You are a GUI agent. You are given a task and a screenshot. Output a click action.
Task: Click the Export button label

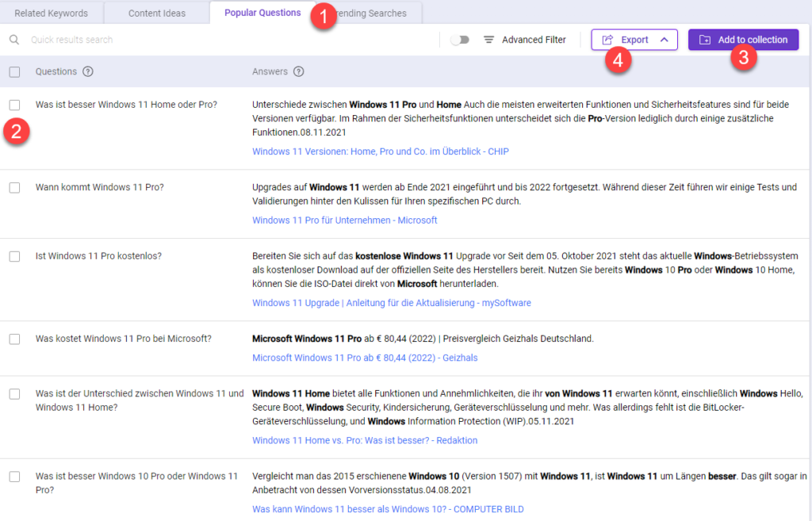[634, 40]
